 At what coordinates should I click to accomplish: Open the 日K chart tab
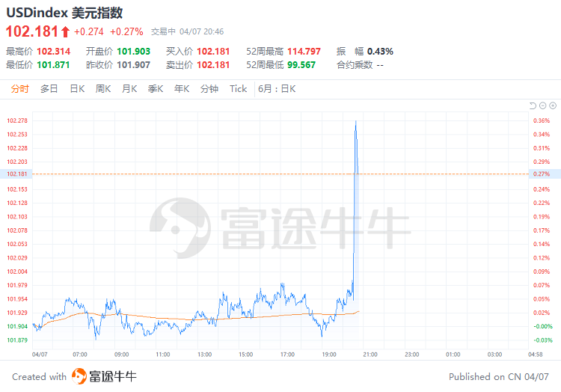pos(77,89)
